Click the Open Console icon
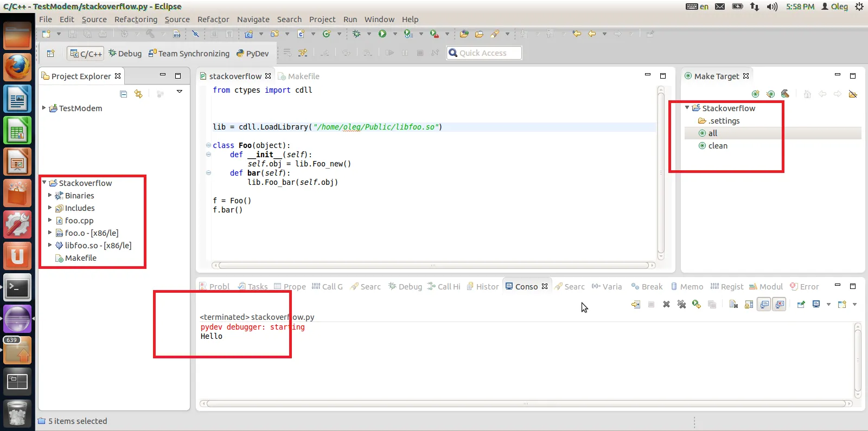This screenshot has width=868, height=431. [x=842, y=304]
